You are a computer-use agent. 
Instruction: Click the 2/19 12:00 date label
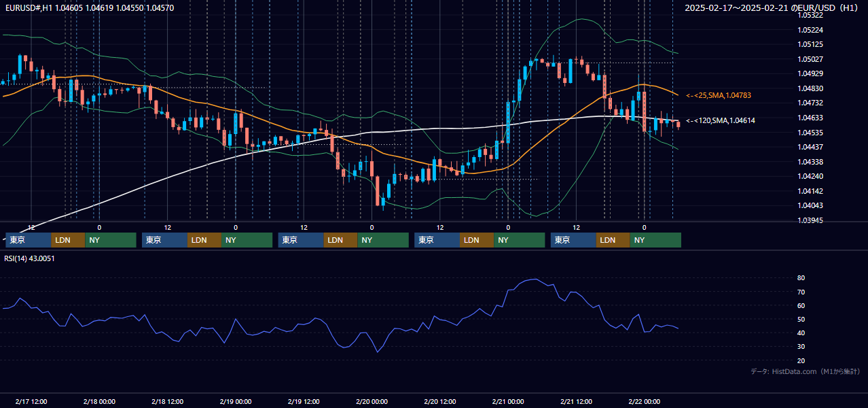[x=304, y=402]
